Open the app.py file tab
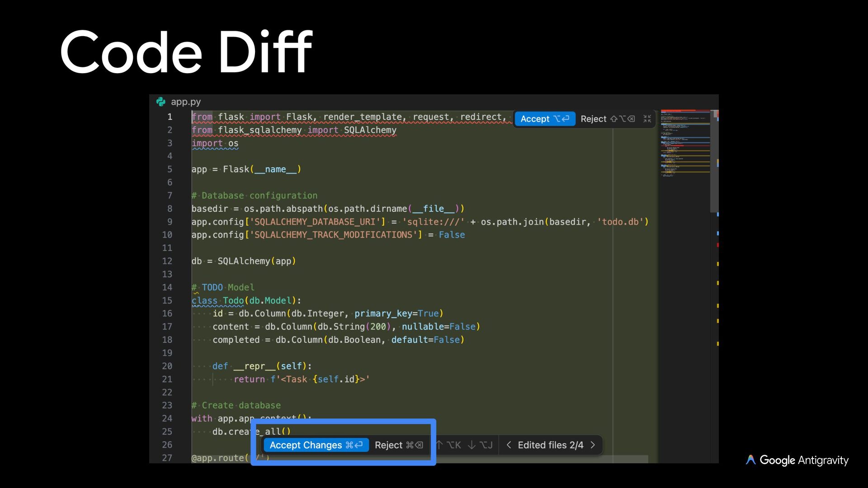The height and width of the screenshot is (488, 868). [185, 102]
